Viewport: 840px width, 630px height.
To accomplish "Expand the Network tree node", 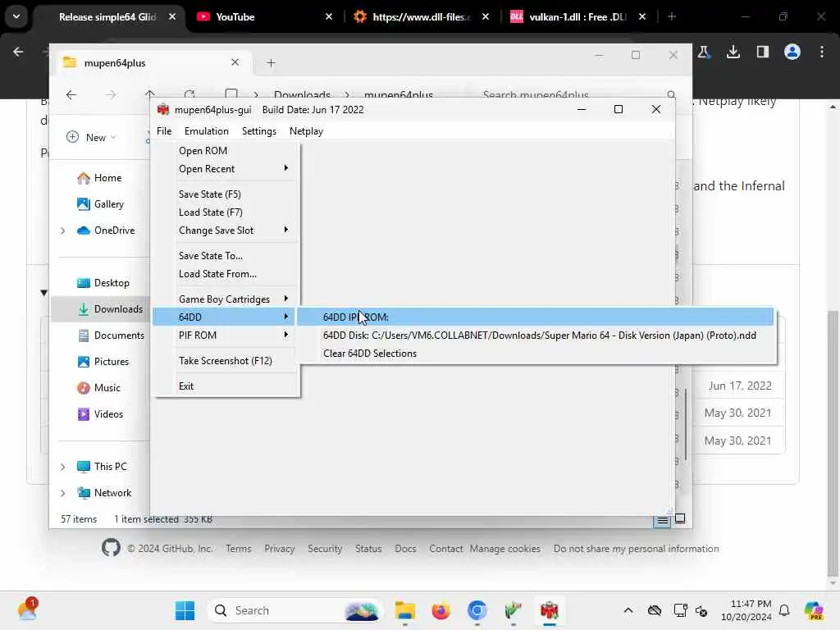I will click(x=62, y=493).
